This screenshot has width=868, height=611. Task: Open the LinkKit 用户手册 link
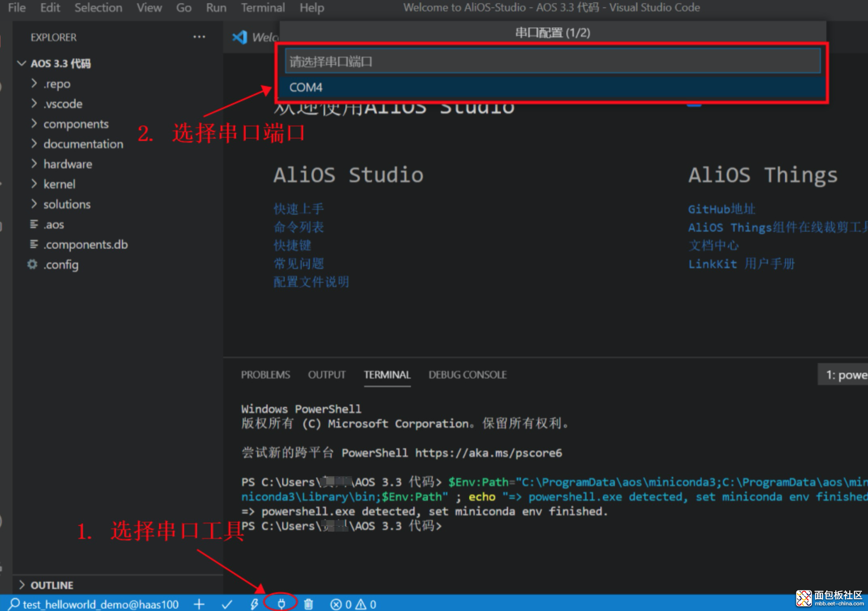pyautogui.click(x=741, y=264)
